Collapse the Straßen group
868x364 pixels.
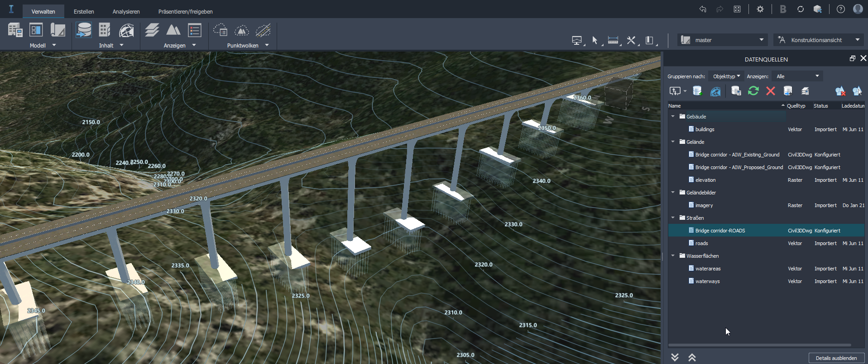[673, 217]
